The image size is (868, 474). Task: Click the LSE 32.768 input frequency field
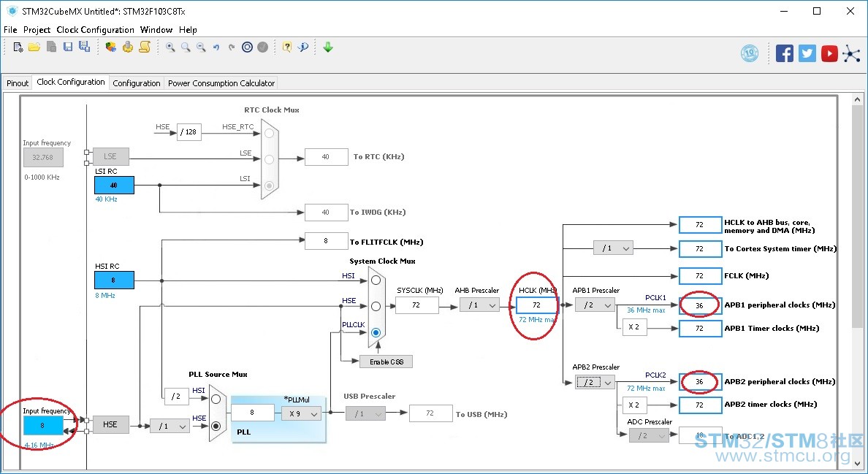[x=43, y=158]
